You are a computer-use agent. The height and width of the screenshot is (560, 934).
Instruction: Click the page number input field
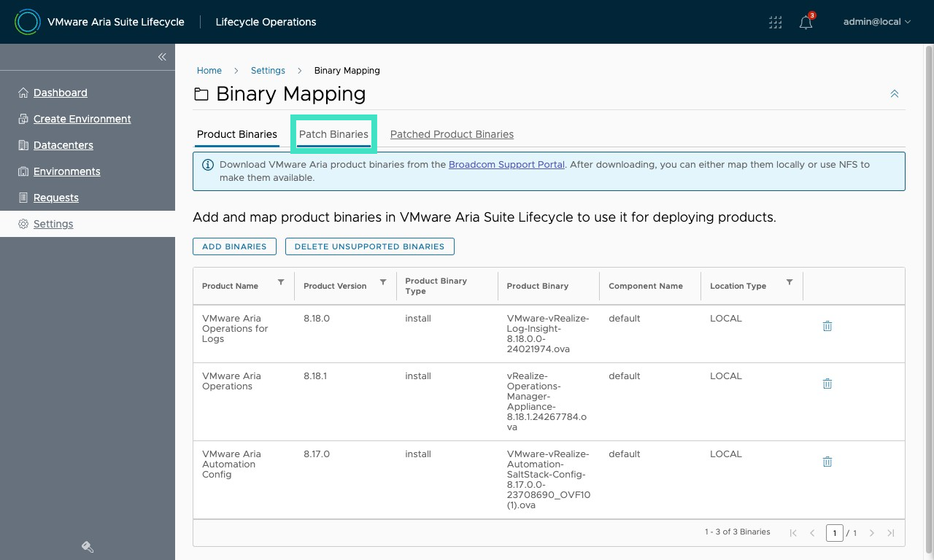pyautogui.click(x=835, y=533)
